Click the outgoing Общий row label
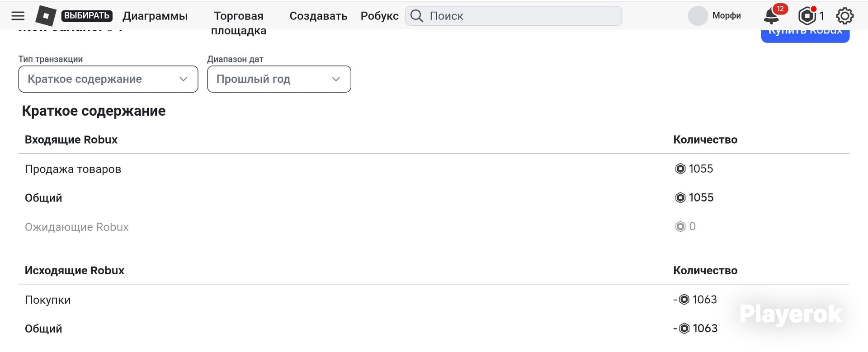This screenshot has width=868, height=352. [x=43, y=329]
